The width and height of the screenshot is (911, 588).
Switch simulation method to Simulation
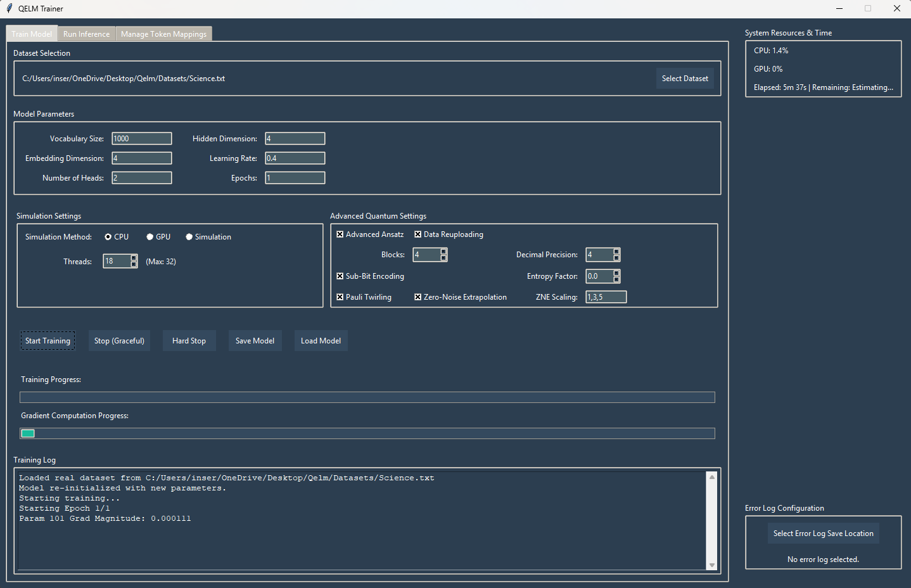click(189, 236)
